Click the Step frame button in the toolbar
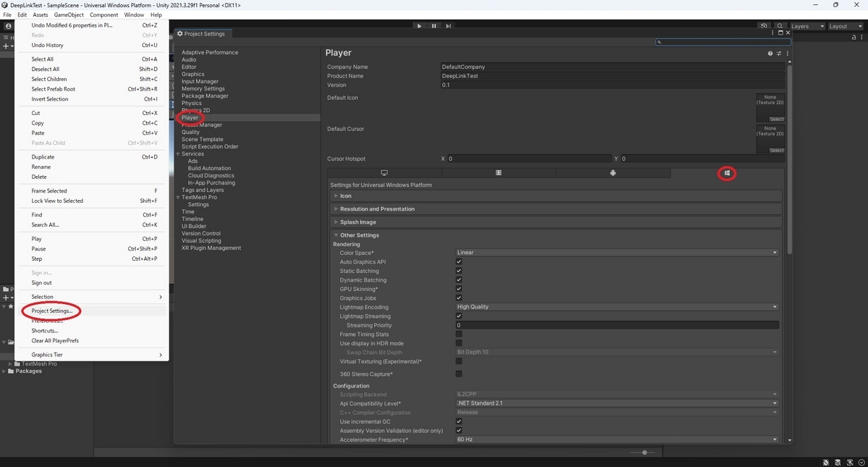 pos(448,25)
